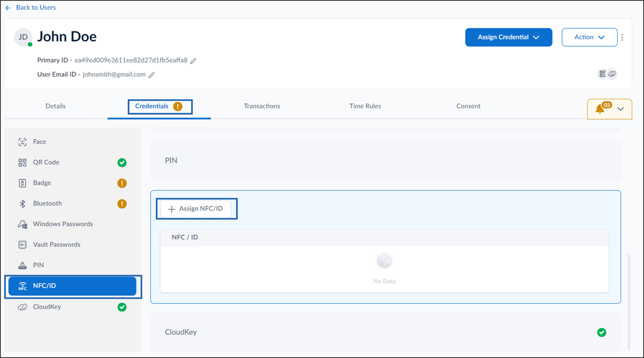Expand the PIN credential panel
The image size is (644, 358).
(385, 161)
